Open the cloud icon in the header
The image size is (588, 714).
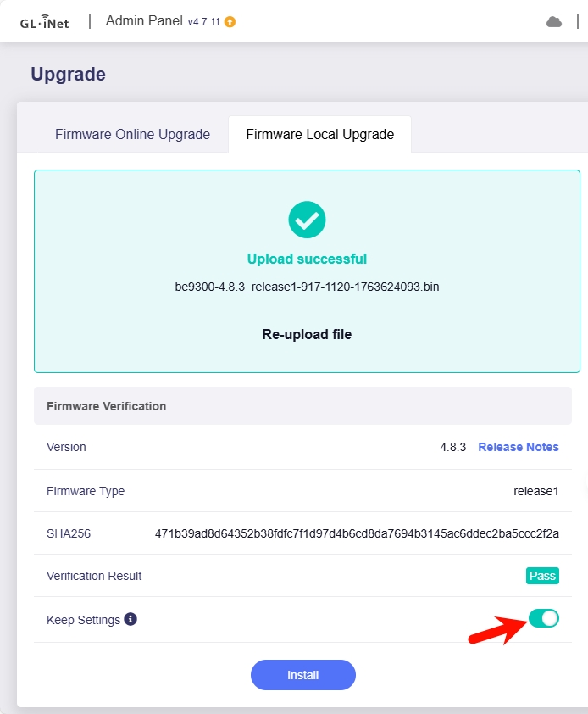tap(554, 22)
